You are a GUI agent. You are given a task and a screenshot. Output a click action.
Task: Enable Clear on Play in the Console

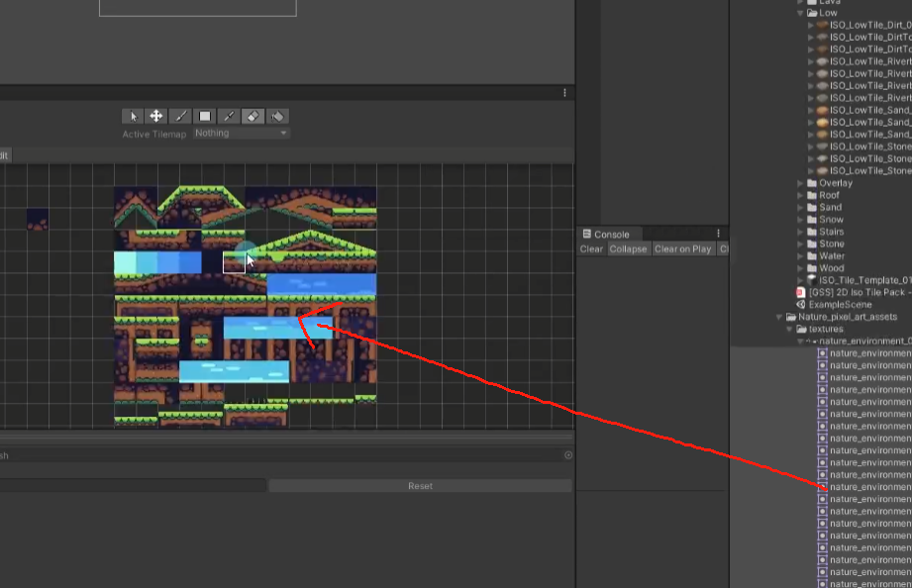(682, 248)
